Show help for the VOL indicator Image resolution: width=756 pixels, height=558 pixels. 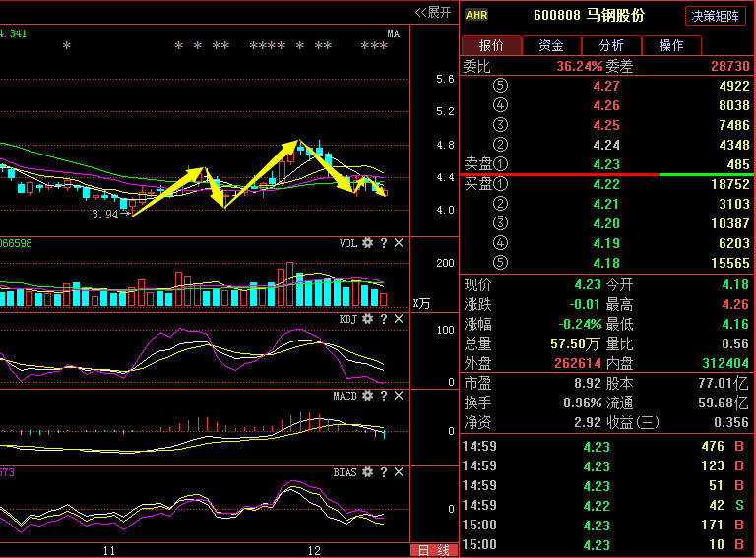click(383, 243)
